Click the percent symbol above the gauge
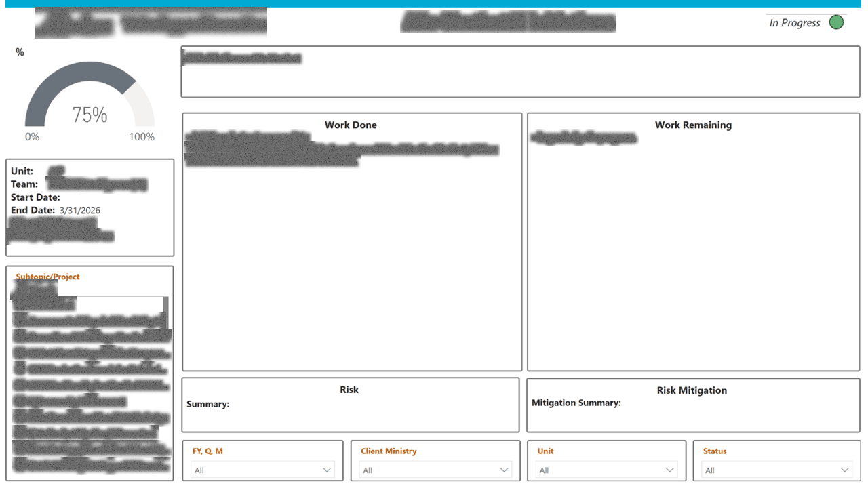The height and width of the screenshot is (488, 868). click(20, 52)
